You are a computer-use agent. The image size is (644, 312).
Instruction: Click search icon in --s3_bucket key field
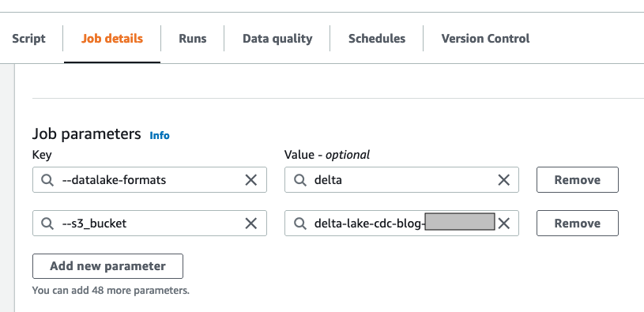(47, 224)
